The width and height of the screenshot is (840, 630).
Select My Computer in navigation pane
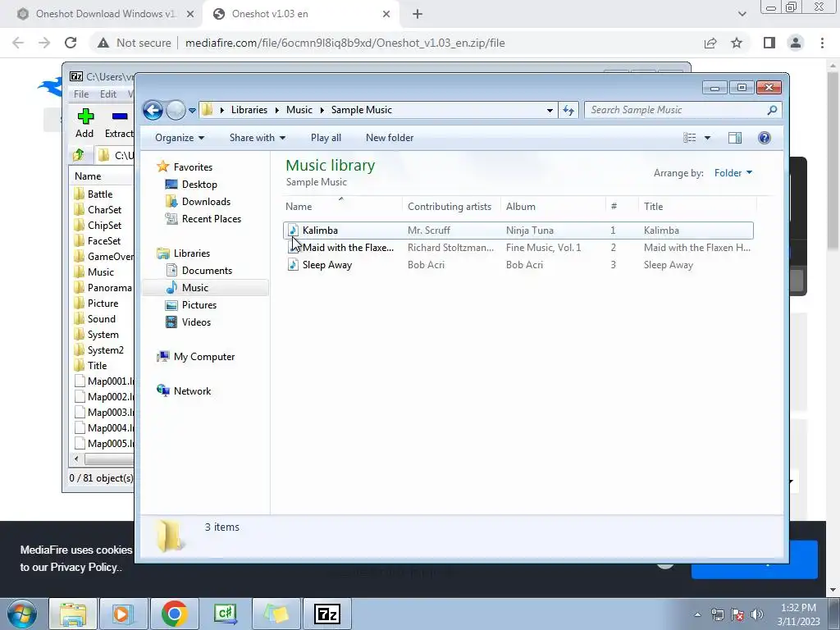[x=204, y=357]
